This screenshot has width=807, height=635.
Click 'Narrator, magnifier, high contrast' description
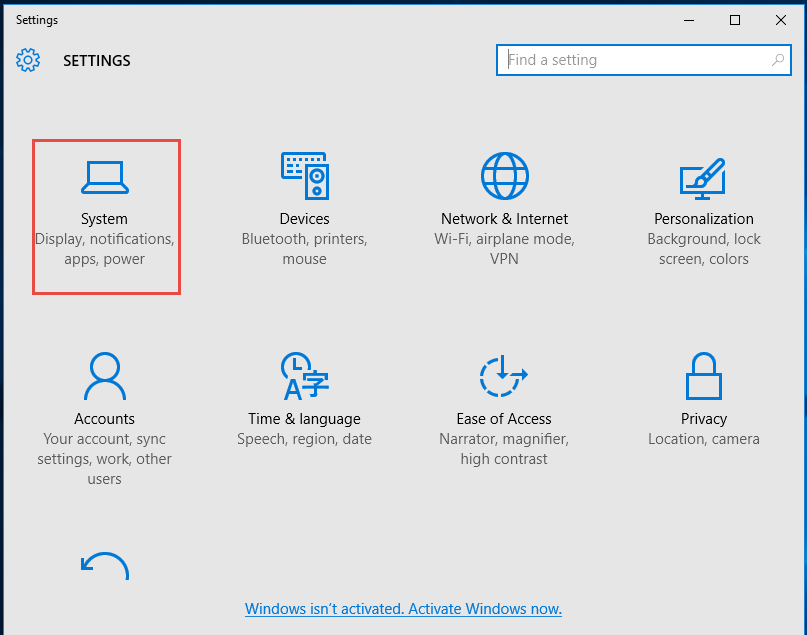[x=504, y=449]
